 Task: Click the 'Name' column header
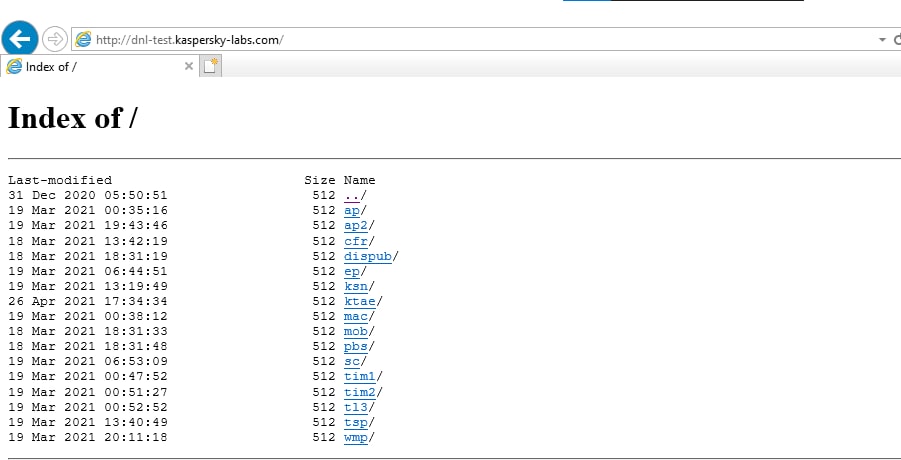(360, 180)
